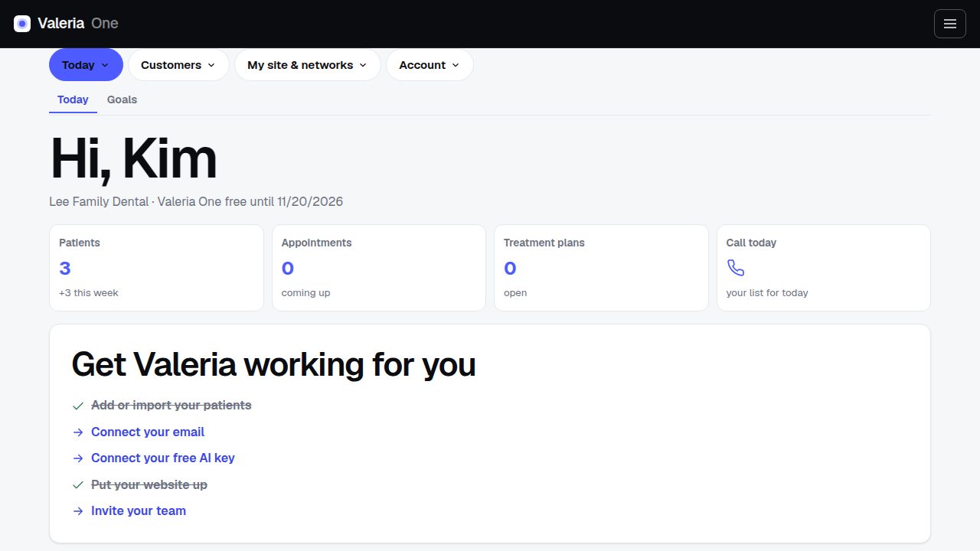Click the Patients count of 3
The image size is (980, 551).
(65, 269)
